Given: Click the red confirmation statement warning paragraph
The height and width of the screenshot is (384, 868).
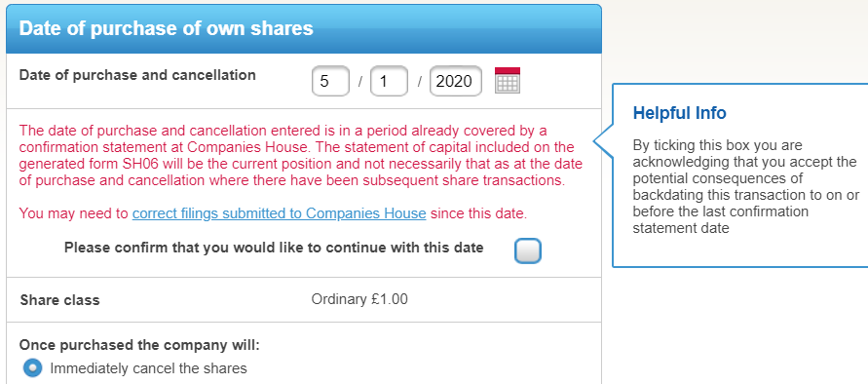Looking at the screenshot, I should [301, 156].
